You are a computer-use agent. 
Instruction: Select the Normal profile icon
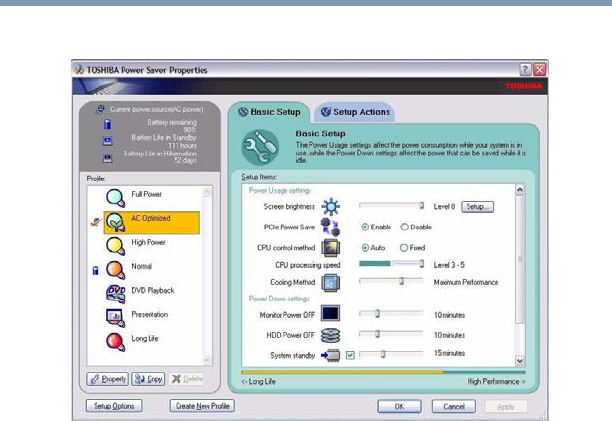[116, 270]
